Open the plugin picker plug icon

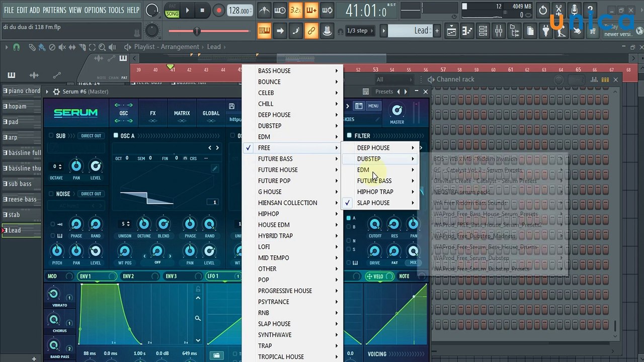[546, 31]
